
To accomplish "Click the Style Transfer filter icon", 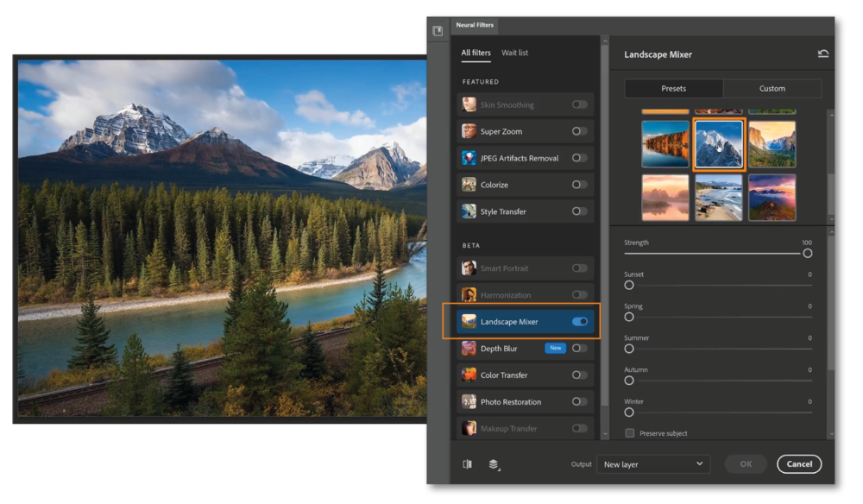I will [469, 211].
